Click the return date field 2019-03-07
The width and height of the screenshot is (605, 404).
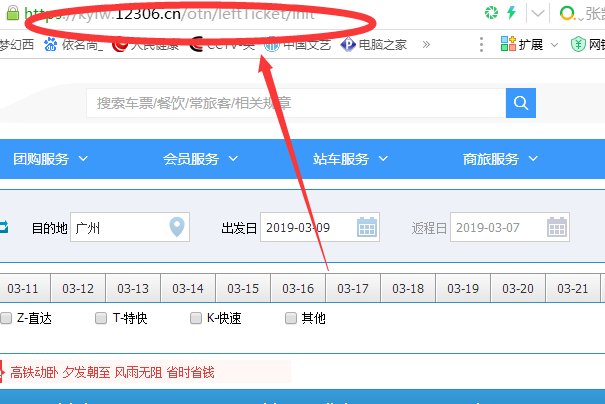tap(510, 227)
